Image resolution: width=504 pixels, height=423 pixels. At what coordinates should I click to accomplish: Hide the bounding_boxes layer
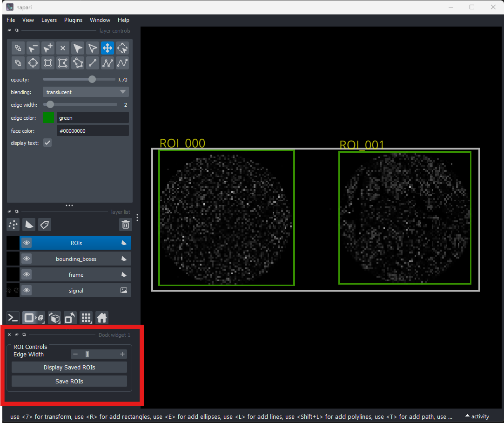(27, 259)
